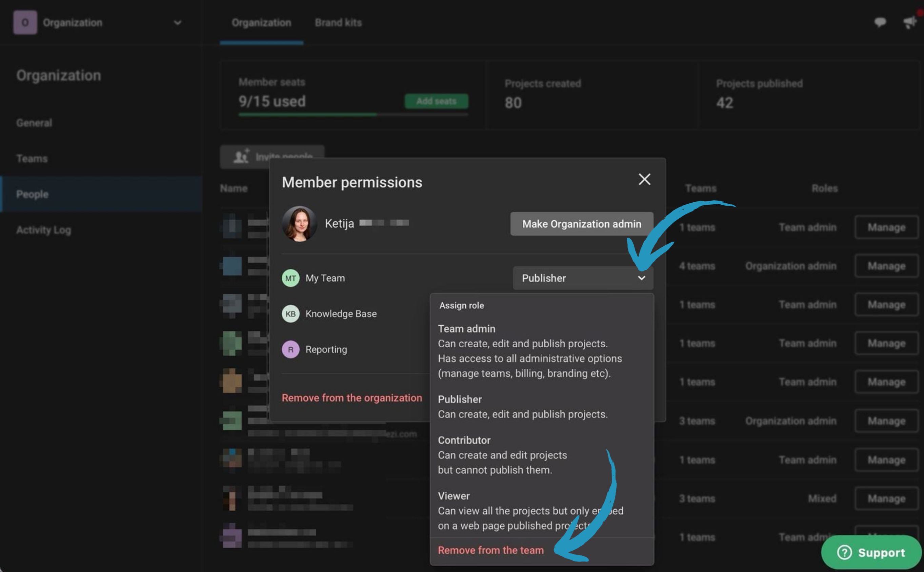
Task: Click Remove from the team link
Action: pyautogui.click(x=490, y=550)
